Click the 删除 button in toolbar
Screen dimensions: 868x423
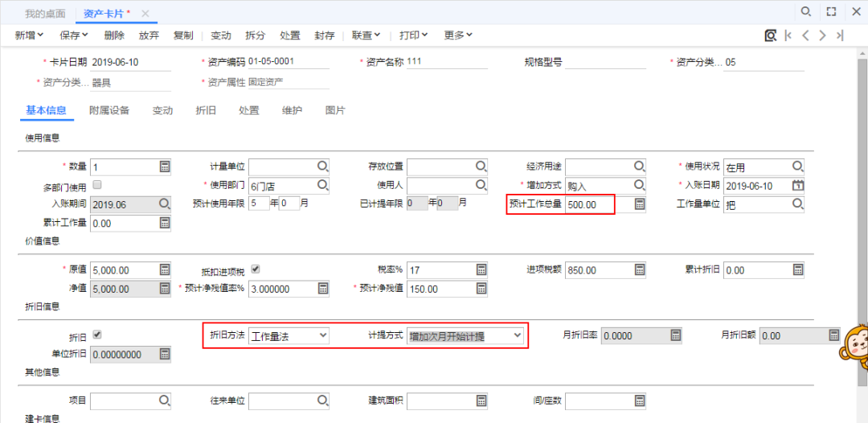tap(114, 35)
